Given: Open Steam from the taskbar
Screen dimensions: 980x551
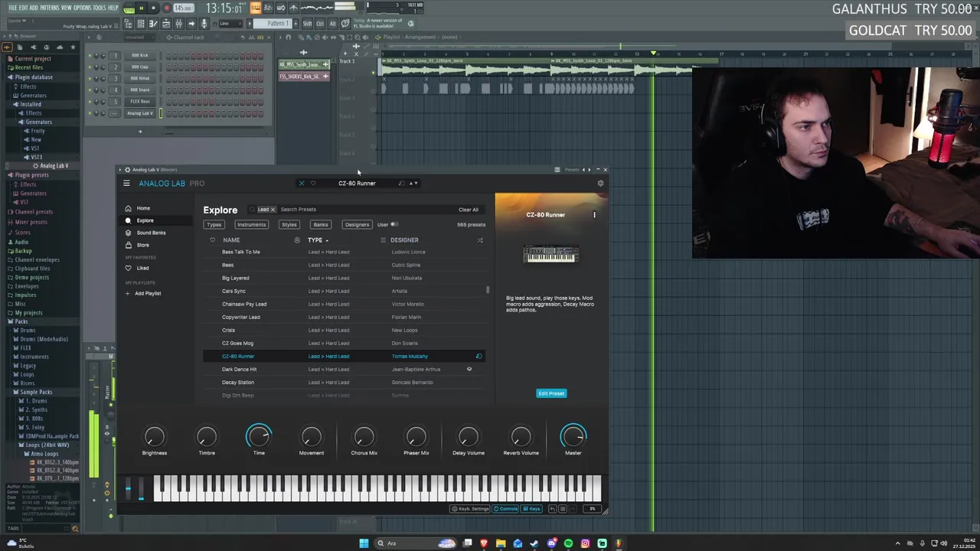Looking at the screenshot, I should click(534, 543).
